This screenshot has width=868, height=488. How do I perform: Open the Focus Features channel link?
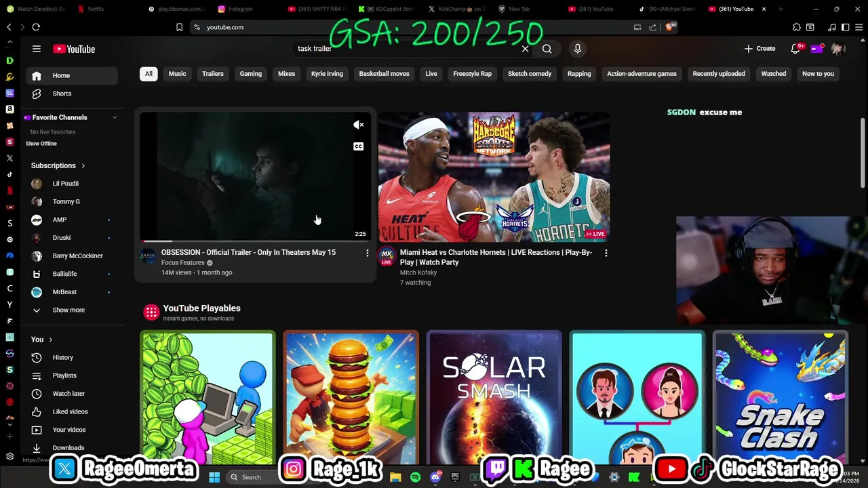point(182,263)
